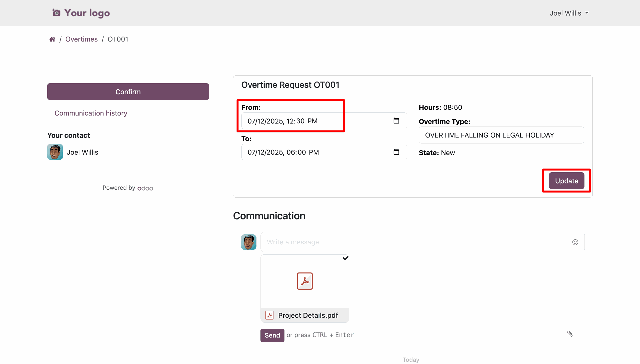Click the checkmark on Project Details attachment
The image size is (640, 364).
pos(345,258)
